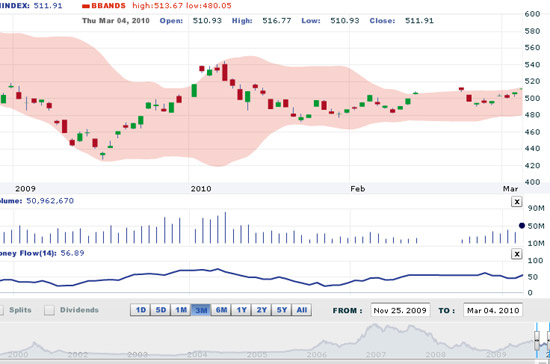This screenshot has height=364, width=550.
Task: Select the 6M time range
Action: point(221,310)
